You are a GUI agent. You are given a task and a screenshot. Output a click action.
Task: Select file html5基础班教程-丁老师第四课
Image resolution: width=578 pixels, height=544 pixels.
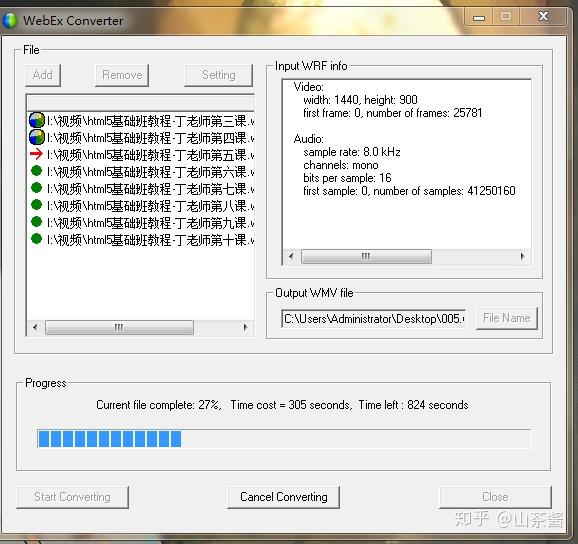[150, 138]
